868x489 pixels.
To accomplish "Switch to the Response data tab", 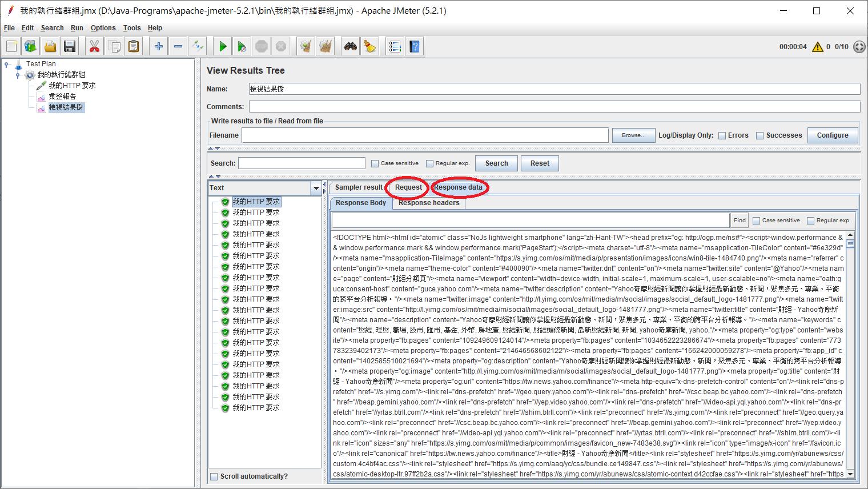I will pos(458,187).
